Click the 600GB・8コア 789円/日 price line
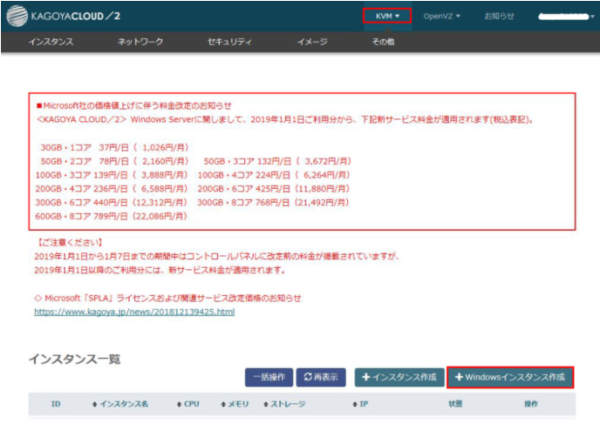 pos(111,217)
